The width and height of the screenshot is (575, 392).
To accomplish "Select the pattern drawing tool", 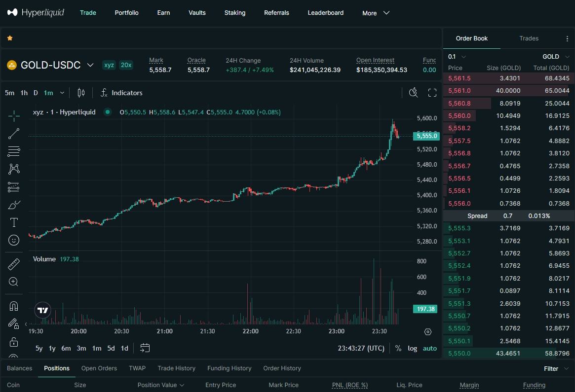I will coord(13,169).
